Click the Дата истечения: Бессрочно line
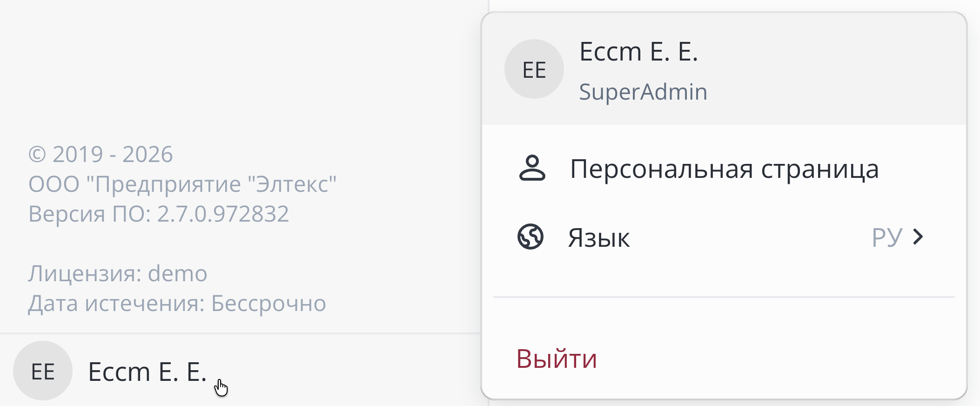980x406 pixels. (177, 303)
